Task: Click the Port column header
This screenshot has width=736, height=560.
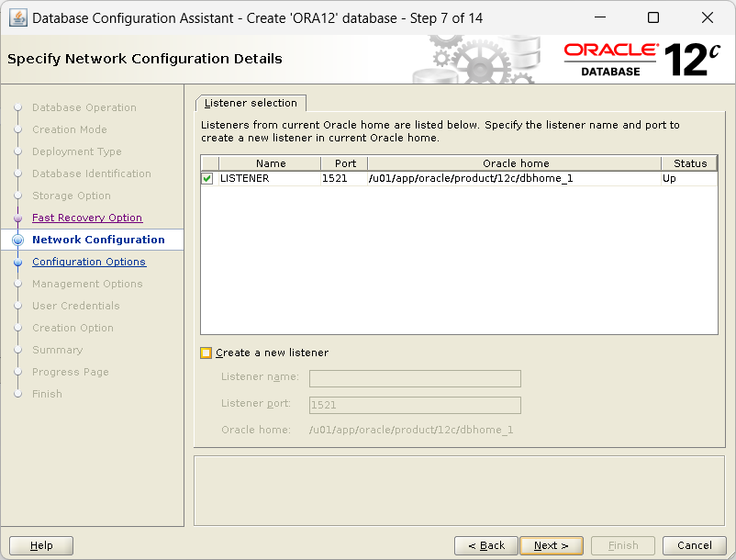Action: tap(344, 163)
